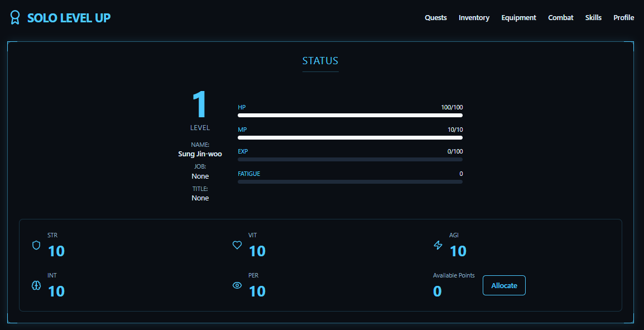The image size is (644, 330).
Task: Click the EXP progress bar
Action: [x=350, y=159]
